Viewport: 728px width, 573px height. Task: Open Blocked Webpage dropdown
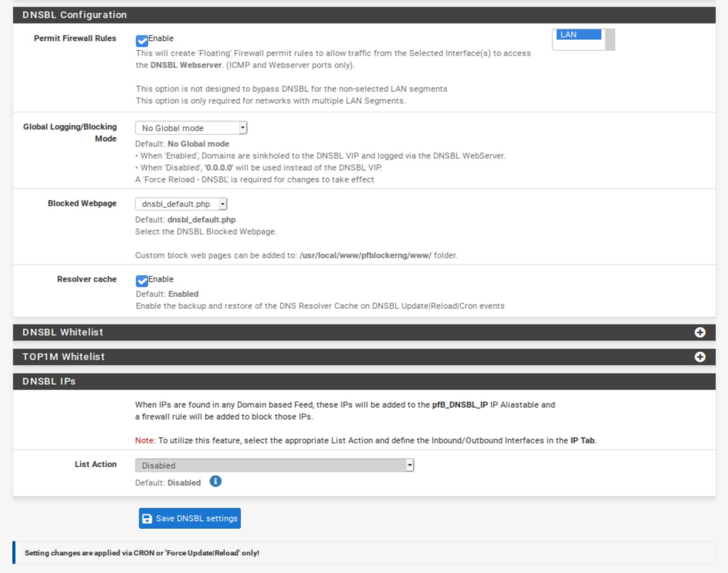181,204
